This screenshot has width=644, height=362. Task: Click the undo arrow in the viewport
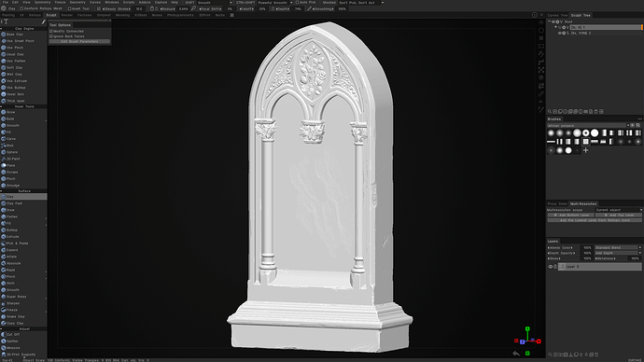tap(516, 354)
